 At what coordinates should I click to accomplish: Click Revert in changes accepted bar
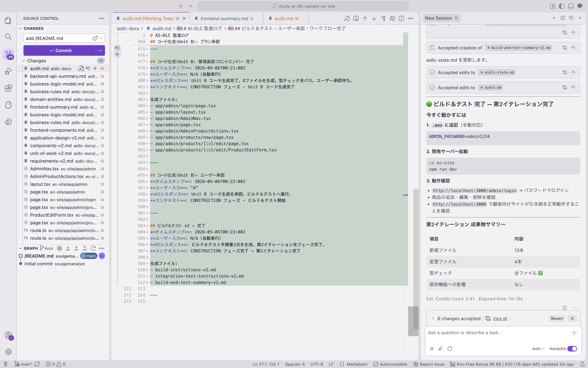coord(557,318)
